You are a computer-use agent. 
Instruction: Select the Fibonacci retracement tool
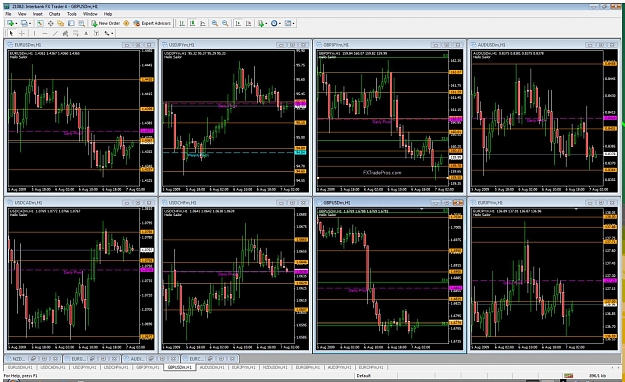pos(76,33)
